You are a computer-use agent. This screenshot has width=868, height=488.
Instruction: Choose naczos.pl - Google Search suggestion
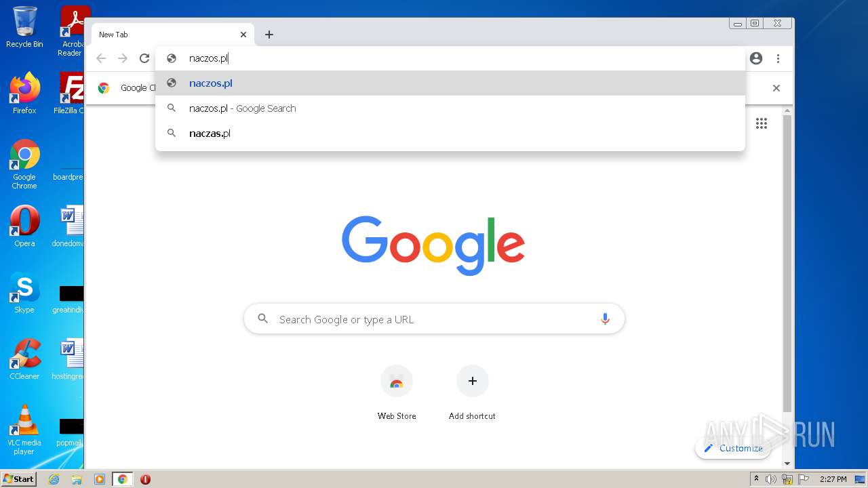pyautogui.click(x=450, y=108)
